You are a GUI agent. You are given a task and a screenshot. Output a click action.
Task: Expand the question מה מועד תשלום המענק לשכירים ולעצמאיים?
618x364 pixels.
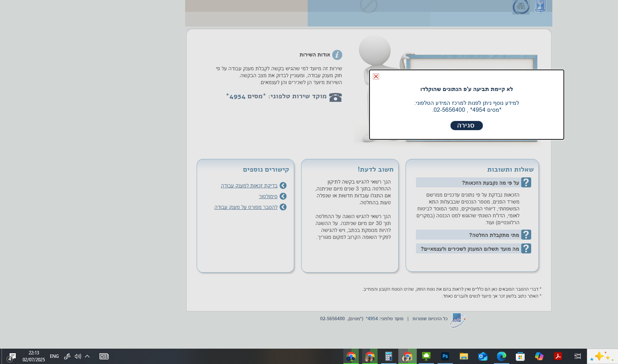point(474,248)
